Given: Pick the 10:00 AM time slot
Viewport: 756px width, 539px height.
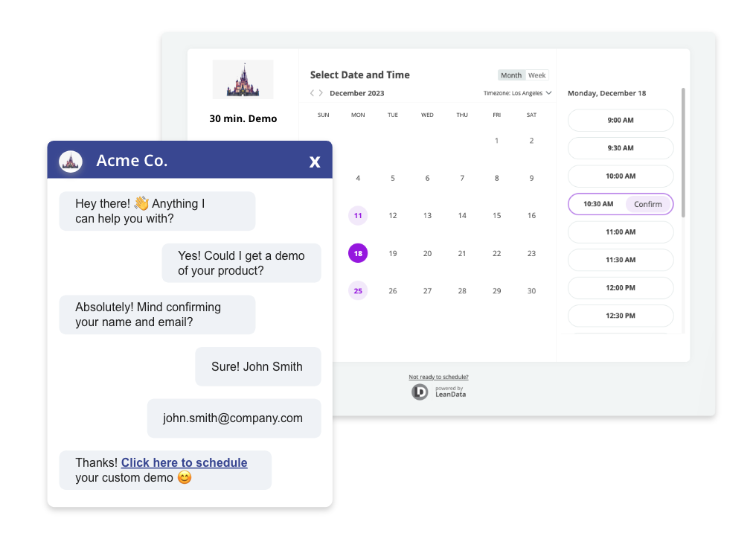Looking at the screenshot, I should pos(620,176).
